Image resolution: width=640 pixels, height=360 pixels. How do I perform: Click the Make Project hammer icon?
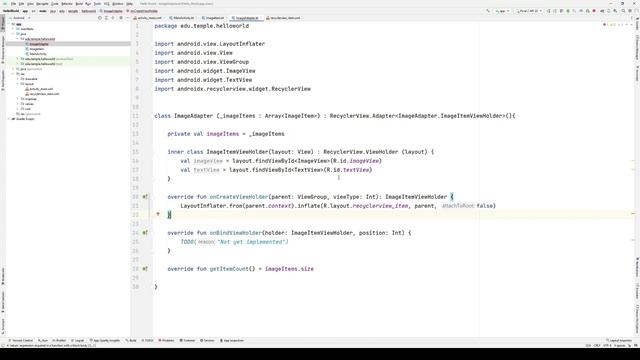tap(488, 11)
